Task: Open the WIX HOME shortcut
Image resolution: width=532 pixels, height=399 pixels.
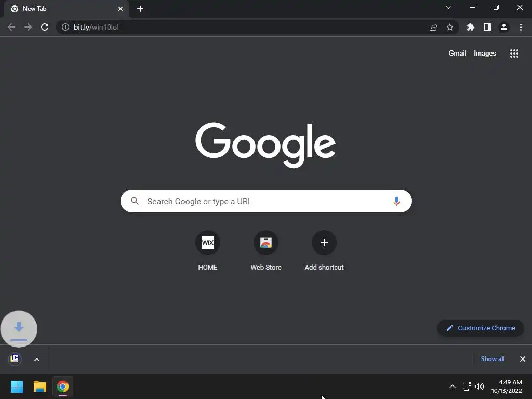Action: (x=208, y=251)
